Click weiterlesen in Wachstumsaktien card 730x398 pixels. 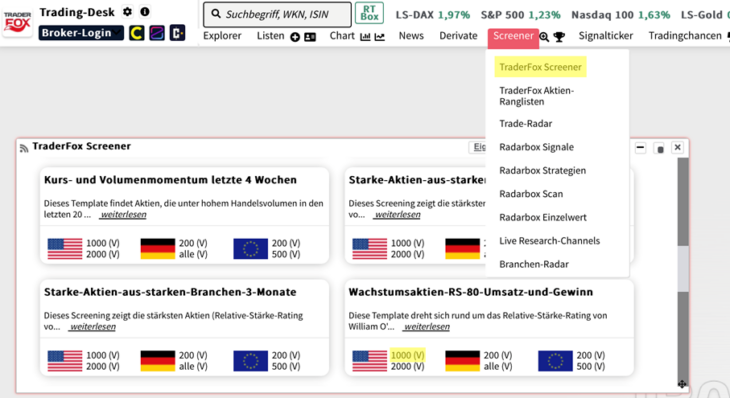coord(426,327)
